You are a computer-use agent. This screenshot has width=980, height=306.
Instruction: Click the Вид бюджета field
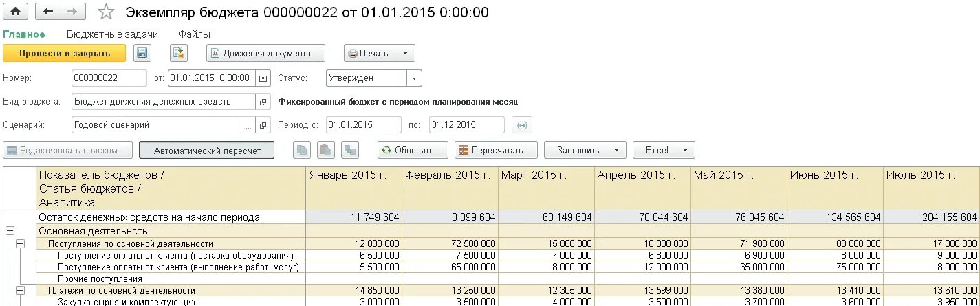click(x=164, y=102)
